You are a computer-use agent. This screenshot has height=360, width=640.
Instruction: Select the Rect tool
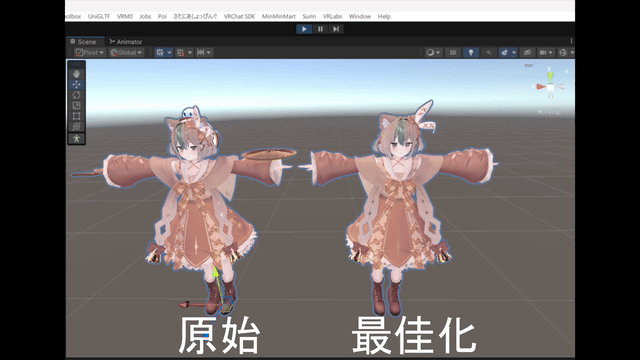(76, 116)
